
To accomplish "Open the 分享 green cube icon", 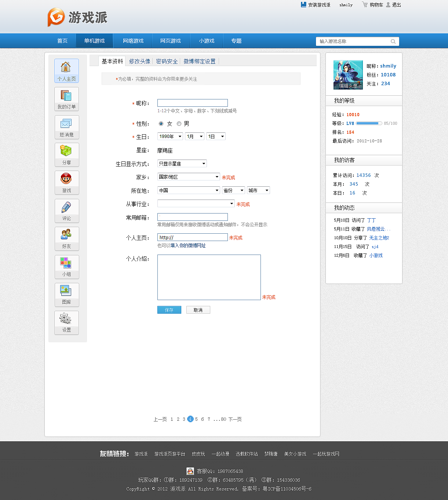I will (66, 154).
